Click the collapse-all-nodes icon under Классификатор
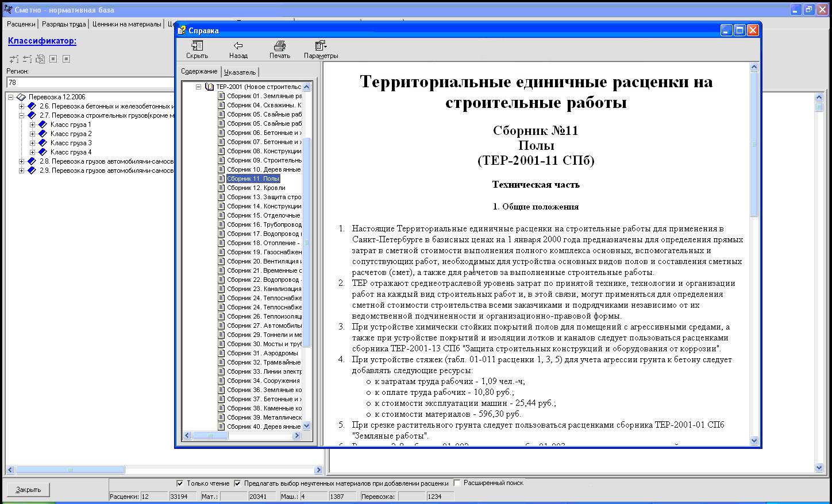This screenshot has width=832, height=504. click(27, 59)
